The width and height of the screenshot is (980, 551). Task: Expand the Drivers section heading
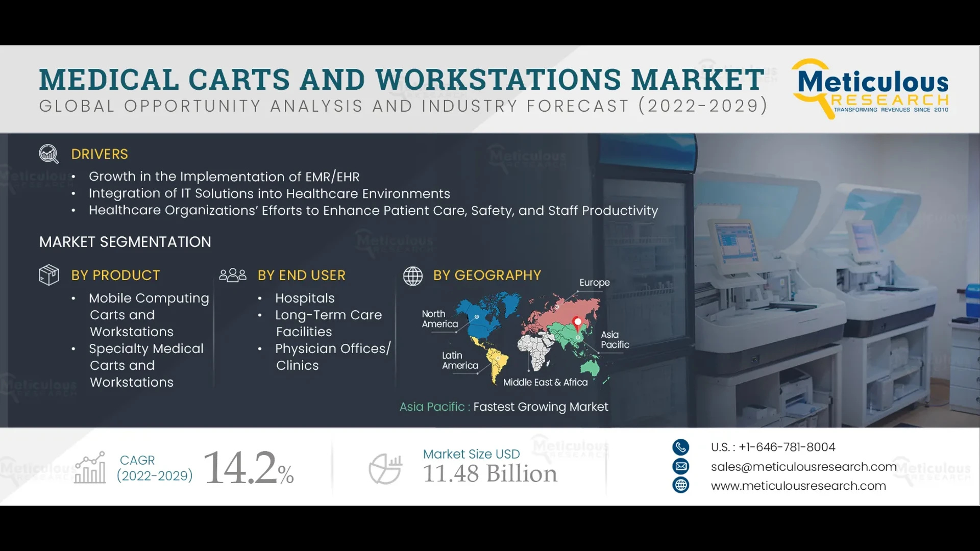pyautogui.click(x=100, y=154)
